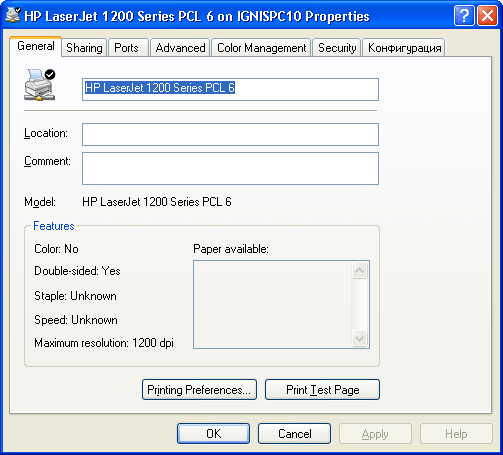Click the 'Speed: Unknown' text
503x455 pixels.
[x=76, y=320]
